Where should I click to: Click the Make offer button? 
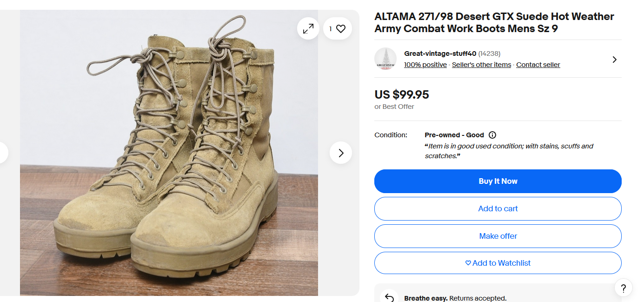click(498, 236)
